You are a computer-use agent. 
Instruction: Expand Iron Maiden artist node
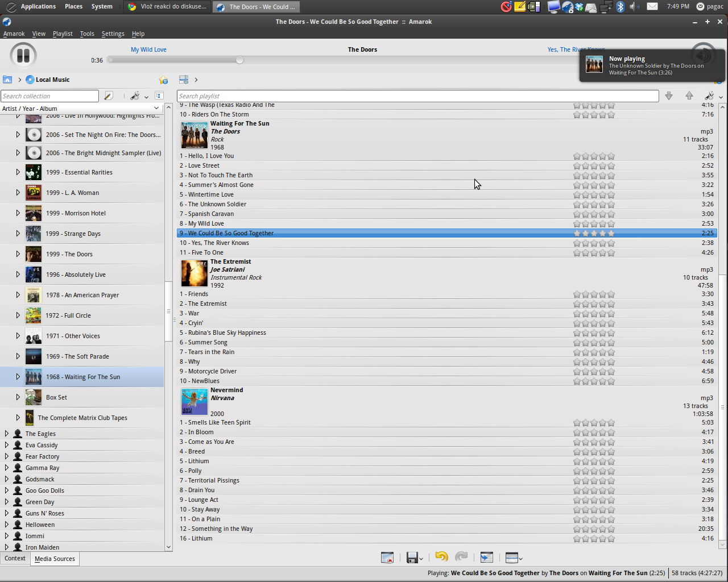6,547
